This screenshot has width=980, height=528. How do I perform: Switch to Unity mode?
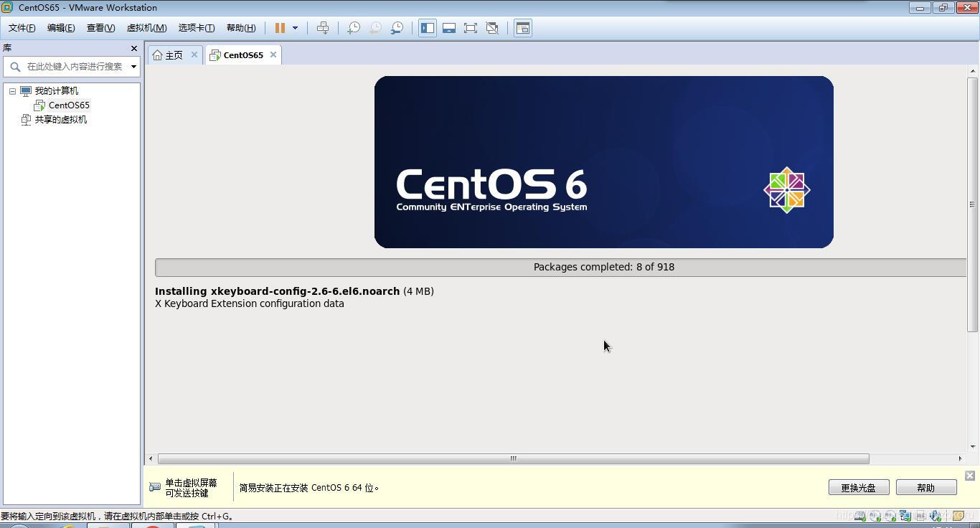[x=492, y=28]
